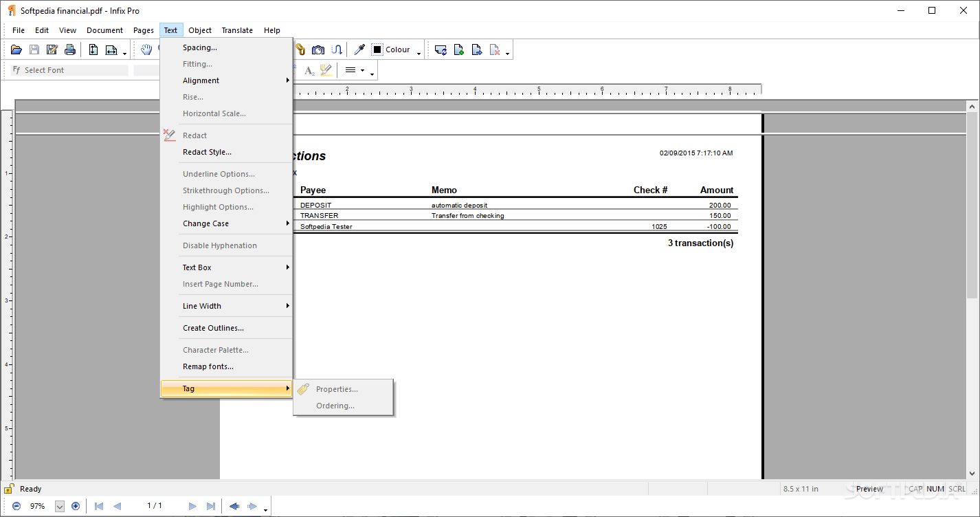Click the delete page icon
Screen dimensions: 980x517
495,49
